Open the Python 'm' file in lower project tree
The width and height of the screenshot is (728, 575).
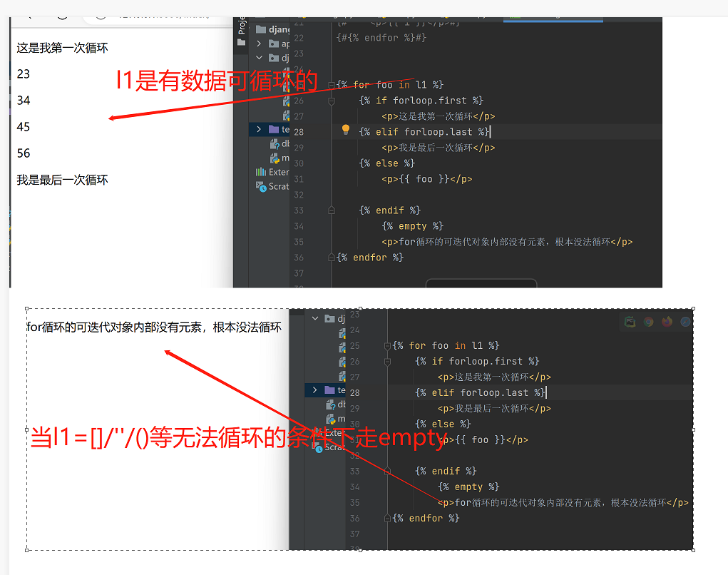[x=336, y=419]
